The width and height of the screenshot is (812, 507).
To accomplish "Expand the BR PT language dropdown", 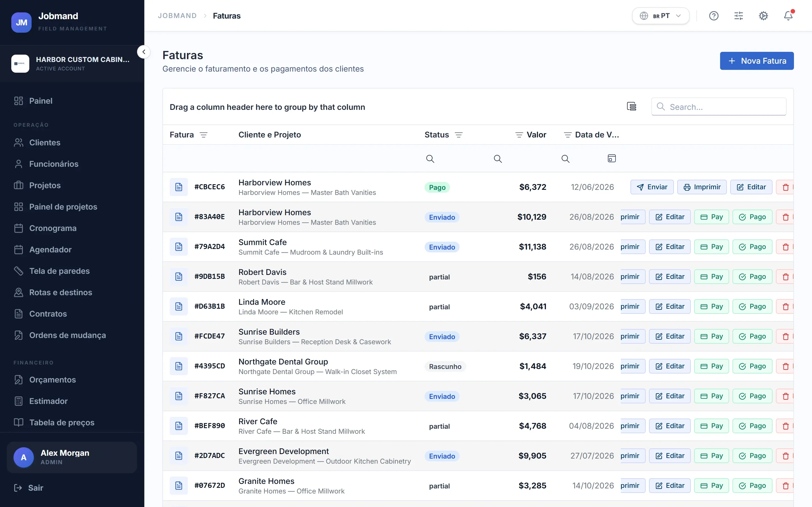I will [661, 16].
